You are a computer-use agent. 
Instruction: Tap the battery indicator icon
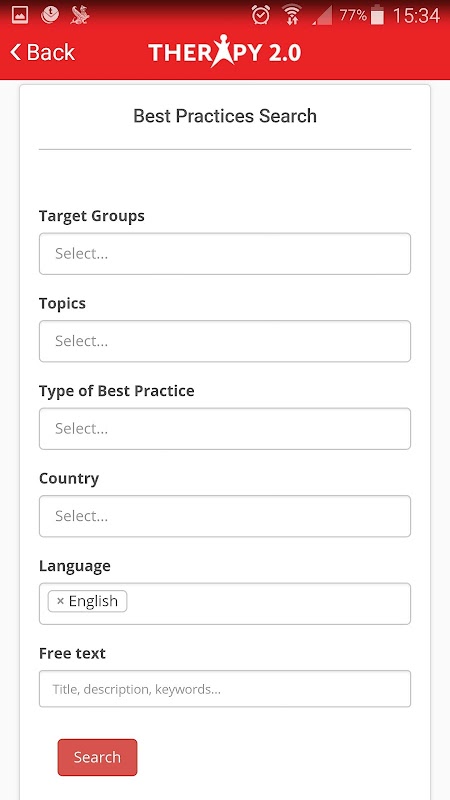click(377, 15)
